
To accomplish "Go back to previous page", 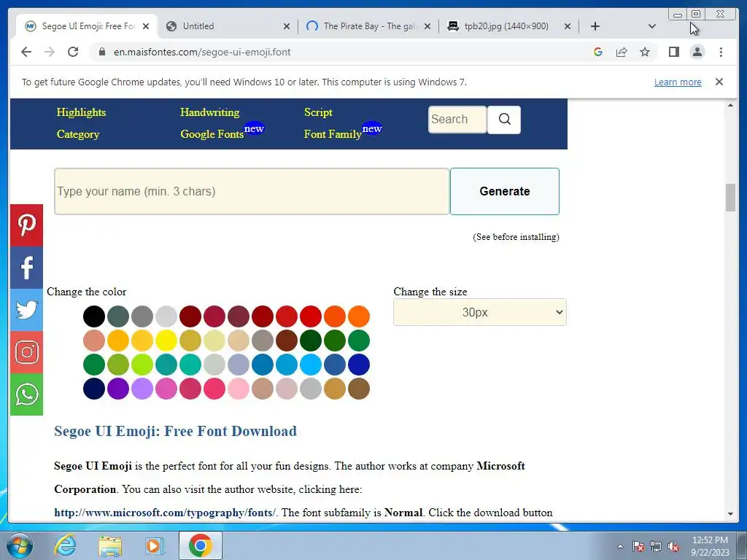I will coord(26,52).
